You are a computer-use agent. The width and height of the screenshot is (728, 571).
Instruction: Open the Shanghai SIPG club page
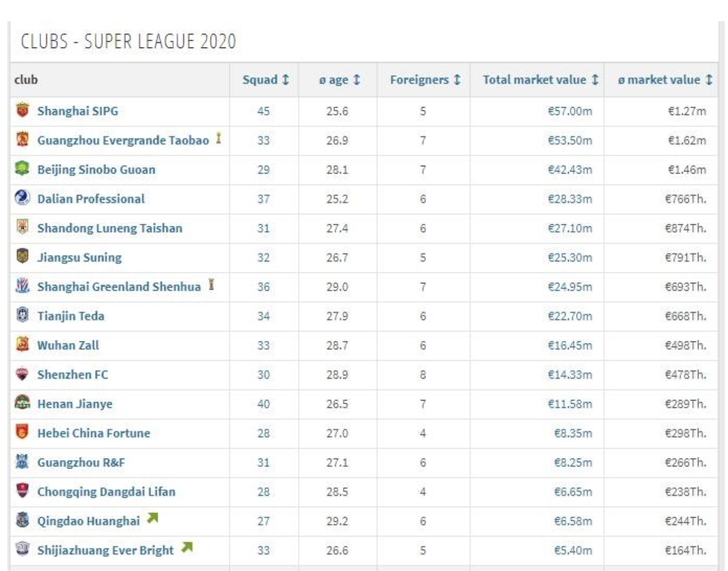pos(78,111)
